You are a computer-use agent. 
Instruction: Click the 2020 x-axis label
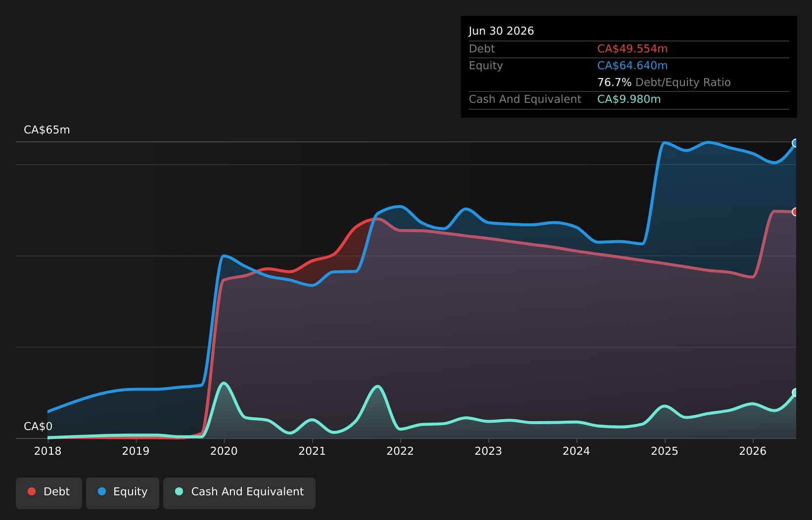click(x=224, y=451)
